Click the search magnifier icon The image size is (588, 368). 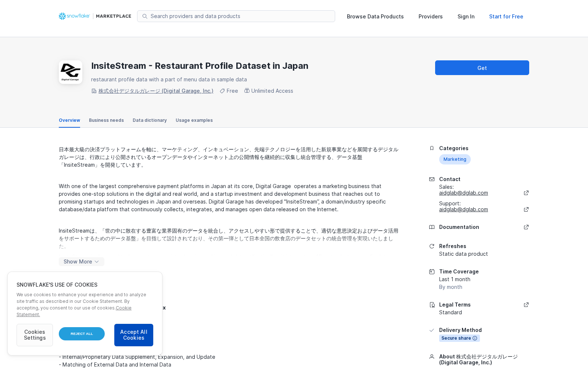coord(145,16)
